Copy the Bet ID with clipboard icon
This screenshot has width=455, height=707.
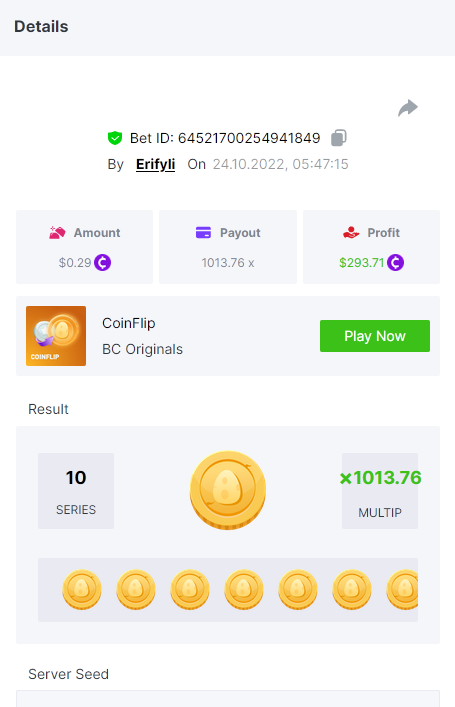coord(339,138)
